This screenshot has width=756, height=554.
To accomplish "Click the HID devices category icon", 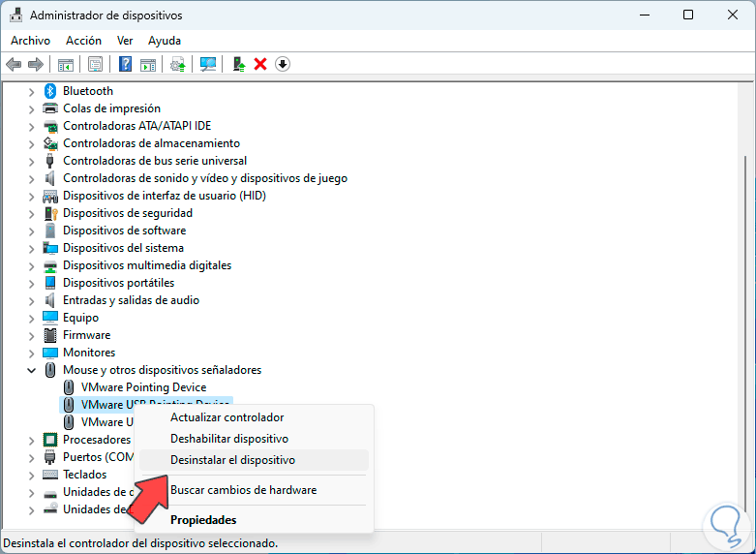I will click(x=50, y=196).
